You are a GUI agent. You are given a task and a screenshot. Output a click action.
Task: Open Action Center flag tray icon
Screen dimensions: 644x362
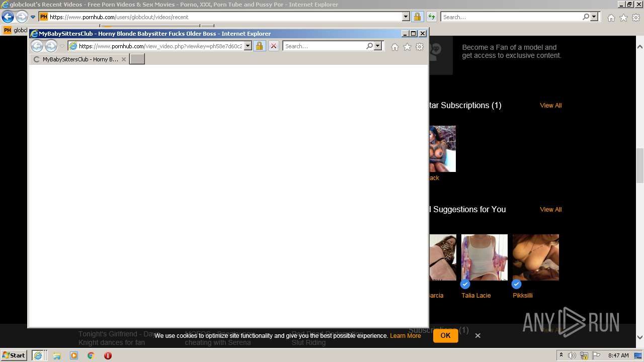point(596,355)
